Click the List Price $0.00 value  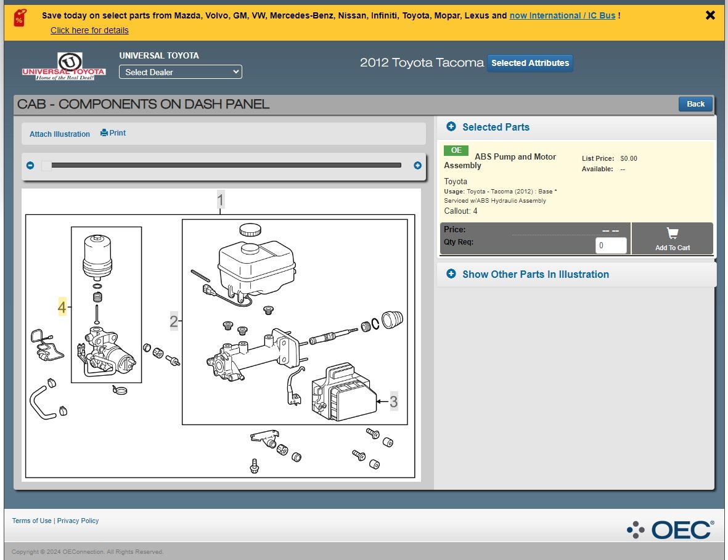[x=629, y=158]
